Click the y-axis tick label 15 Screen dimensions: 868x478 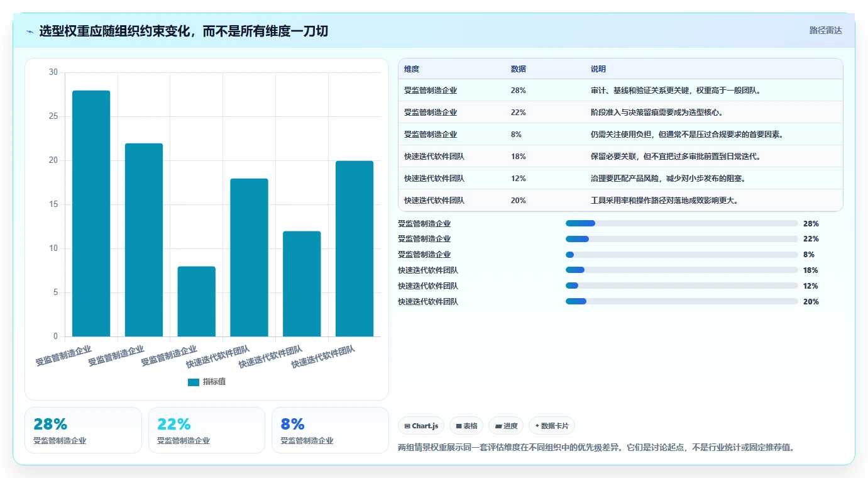point(53,204)
